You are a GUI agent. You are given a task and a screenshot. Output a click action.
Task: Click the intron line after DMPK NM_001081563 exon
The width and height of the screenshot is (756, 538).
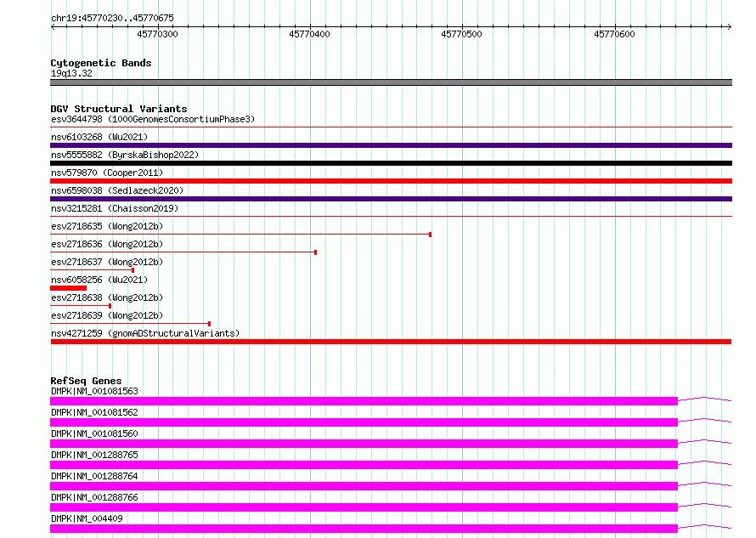[x=705, y=399]
